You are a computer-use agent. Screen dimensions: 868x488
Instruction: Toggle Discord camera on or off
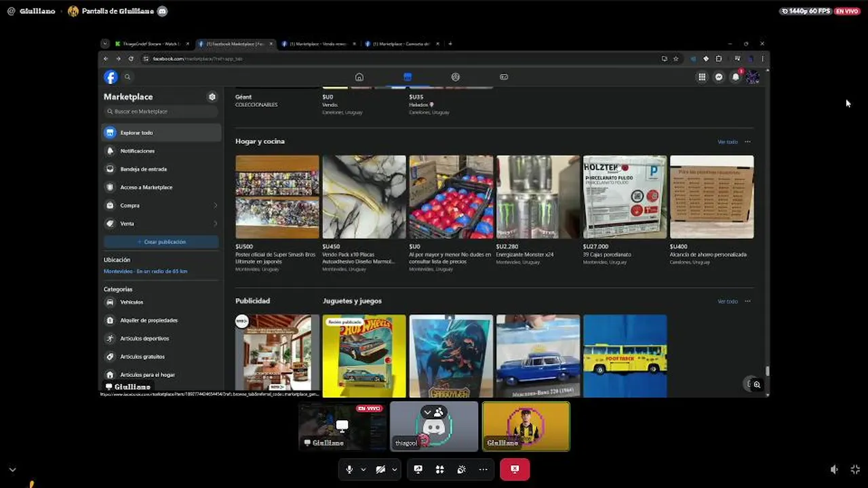[380, 469]
